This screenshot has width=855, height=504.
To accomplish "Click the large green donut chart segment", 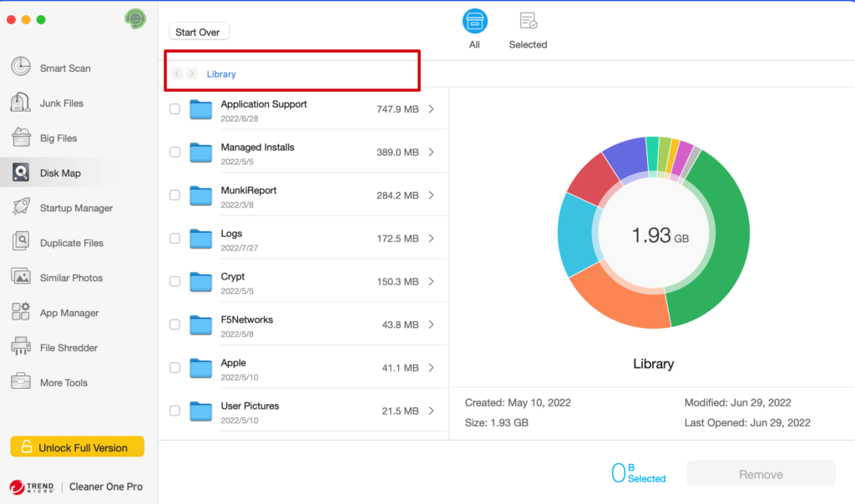I will (718, 250).
